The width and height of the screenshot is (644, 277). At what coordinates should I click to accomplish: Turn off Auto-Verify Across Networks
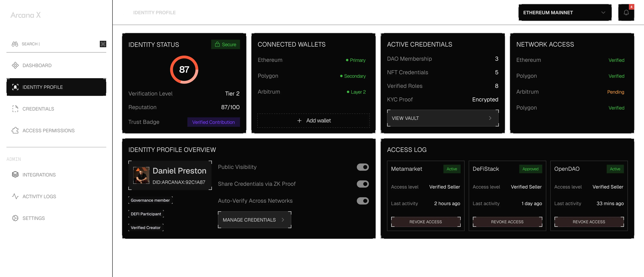coord(363,201)
